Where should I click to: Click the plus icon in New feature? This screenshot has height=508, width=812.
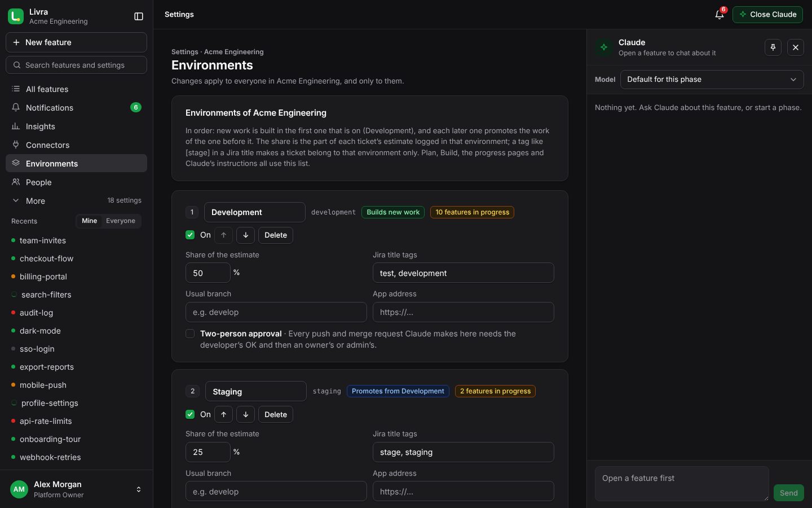point(16,42)
